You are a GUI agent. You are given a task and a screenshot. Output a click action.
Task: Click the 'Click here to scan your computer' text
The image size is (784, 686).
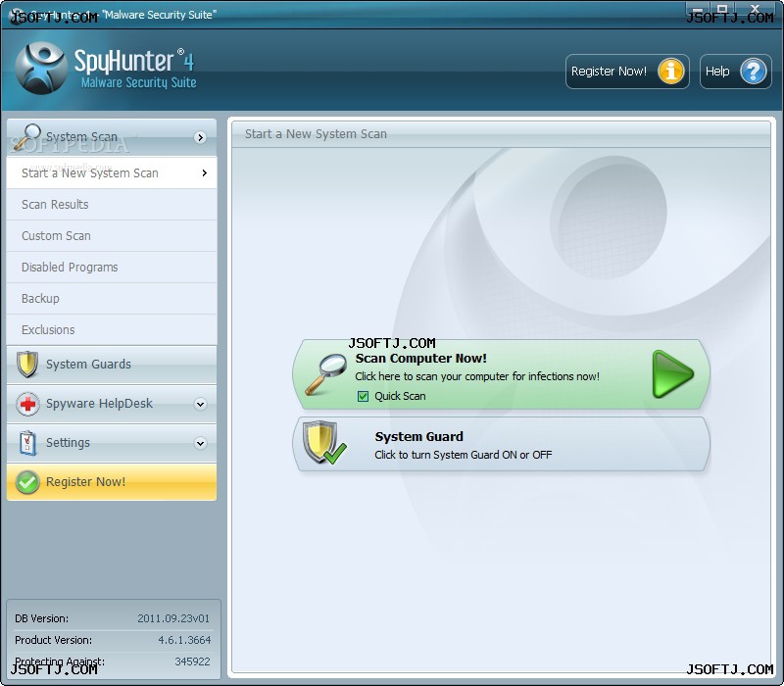[477, 376]
